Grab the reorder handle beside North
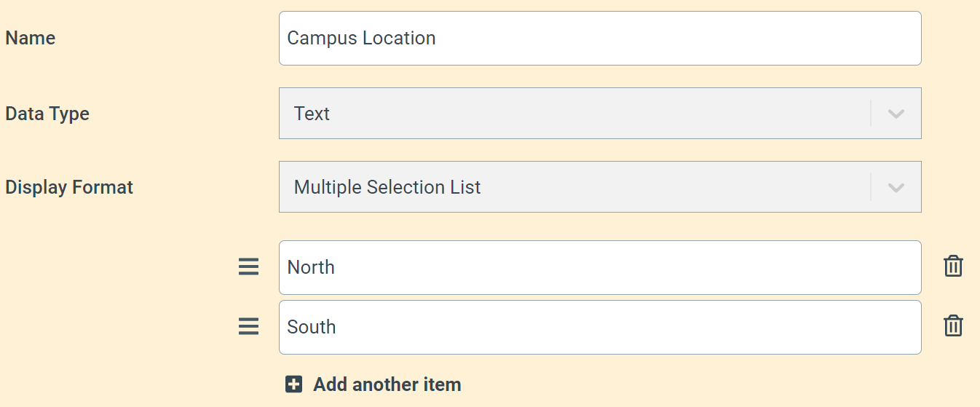This screenshot has width=980, height=407. click(249, 267)
